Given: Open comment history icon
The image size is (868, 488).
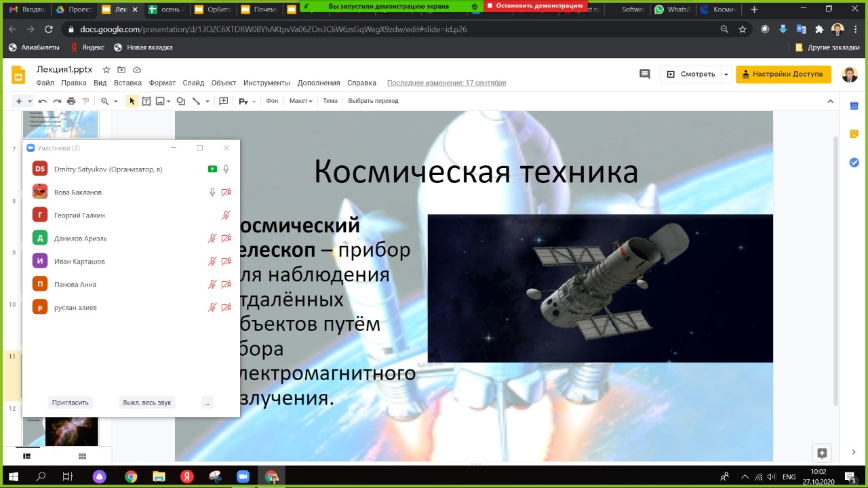Looking at the screenshot, I should tap(645, 74).
